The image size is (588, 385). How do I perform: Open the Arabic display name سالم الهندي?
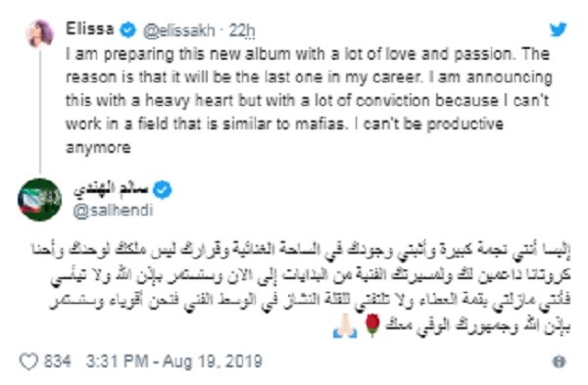(x=111, y=190)
